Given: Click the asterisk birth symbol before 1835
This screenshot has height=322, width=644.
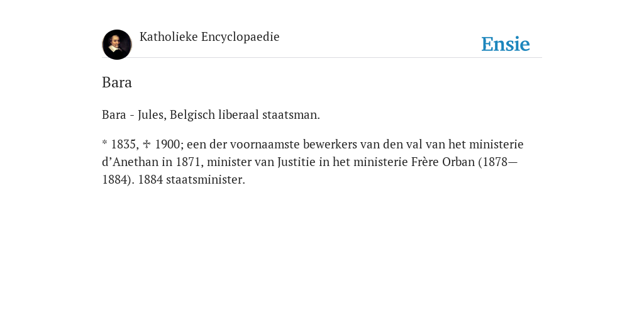Looking at the screenshot, I should coord(105,143).
